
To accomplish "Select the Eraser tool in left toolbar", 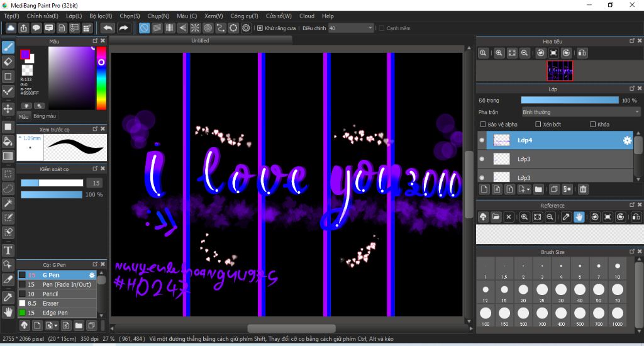I will (8, 62).
